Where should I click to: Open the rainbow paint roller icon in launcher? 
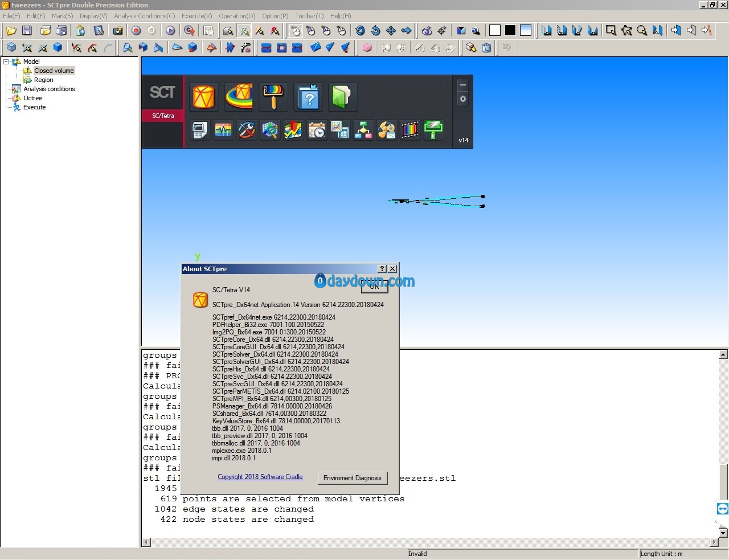click(273, 96)
